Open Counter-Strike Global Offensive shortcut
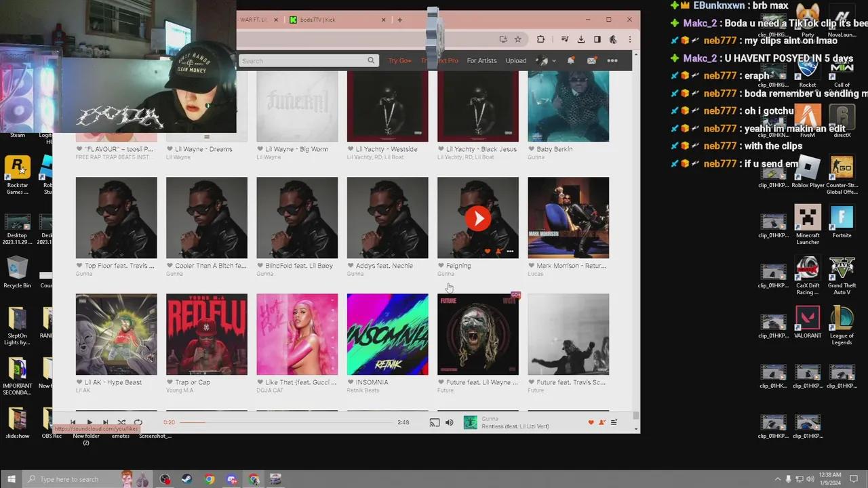 click(842, 176)
